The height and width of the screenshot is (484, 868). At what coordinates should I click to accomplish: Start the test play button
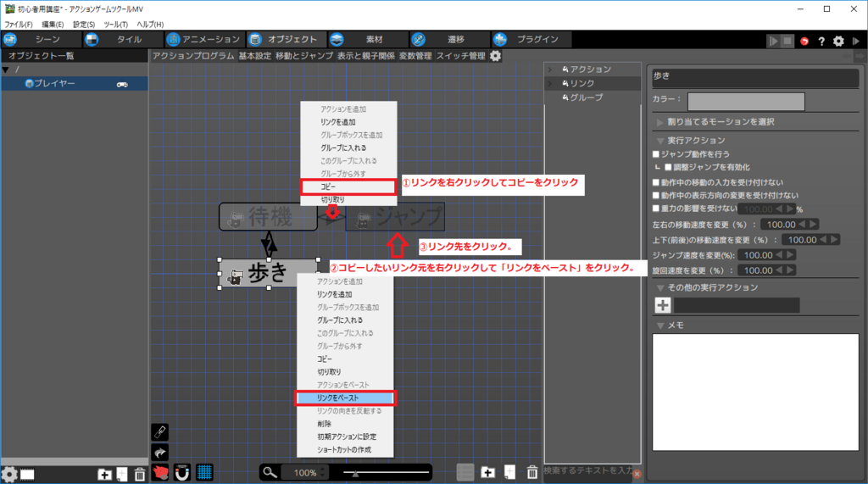tap(773, 41)
